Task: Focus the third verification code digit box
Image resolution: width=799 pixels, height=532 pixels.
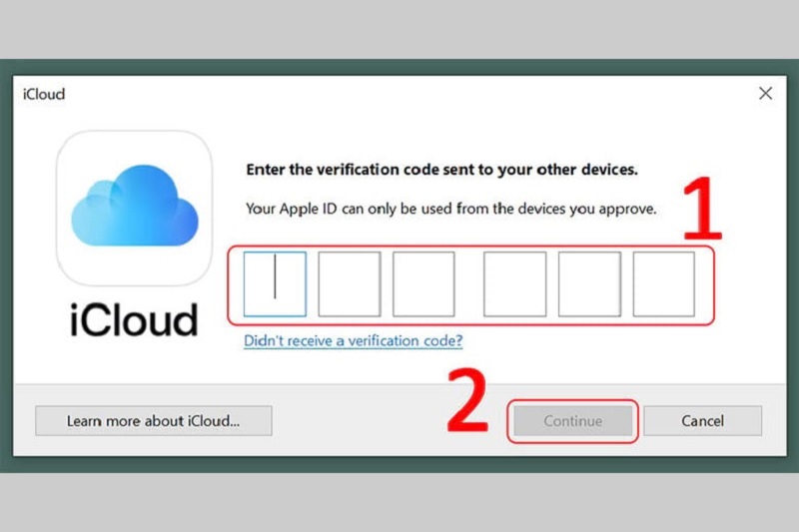Action: click(x=423, y=284)
